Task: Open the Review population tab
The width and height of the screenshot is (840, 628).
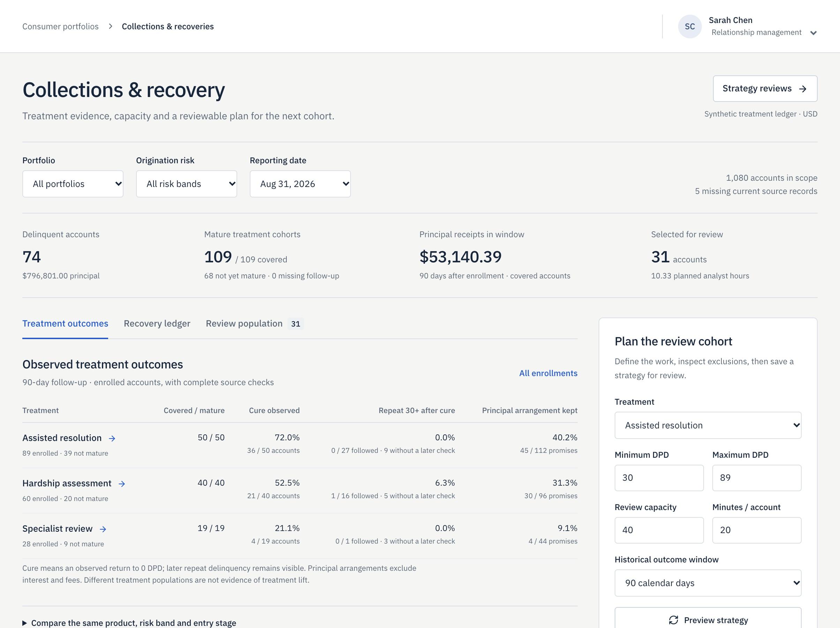Action: coord(254,323)
